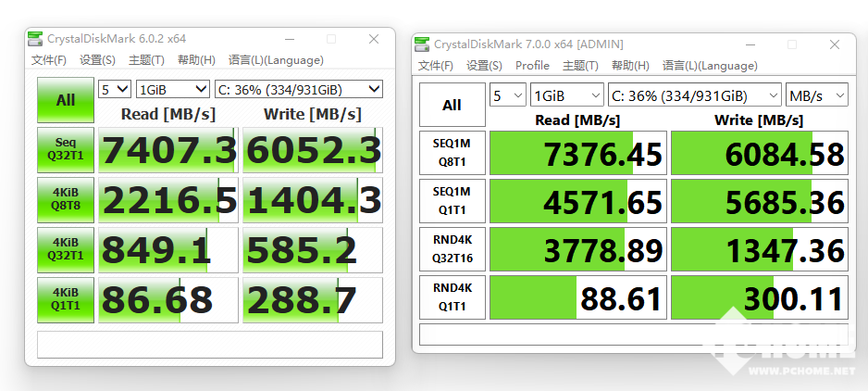Viewport: 868px width, 391px height.
Task: Click the 300.11 write result
Action: pos(760,297)
